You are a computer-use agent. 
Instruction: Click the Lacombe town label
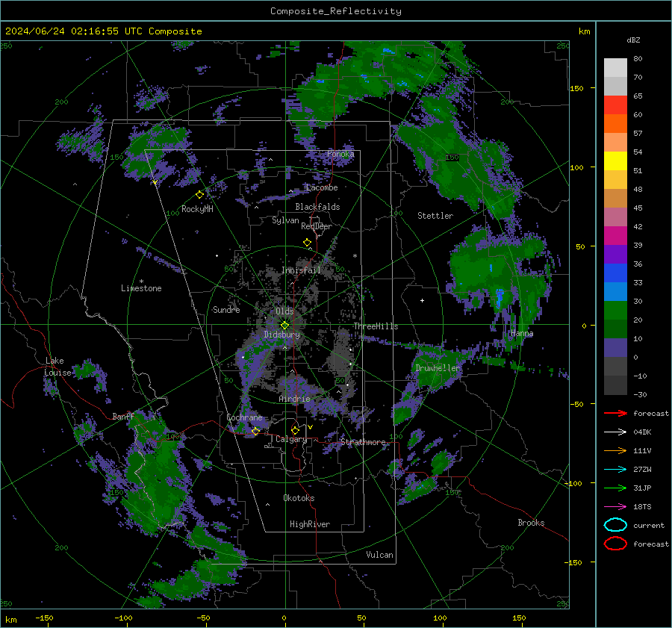coord(322,187)
